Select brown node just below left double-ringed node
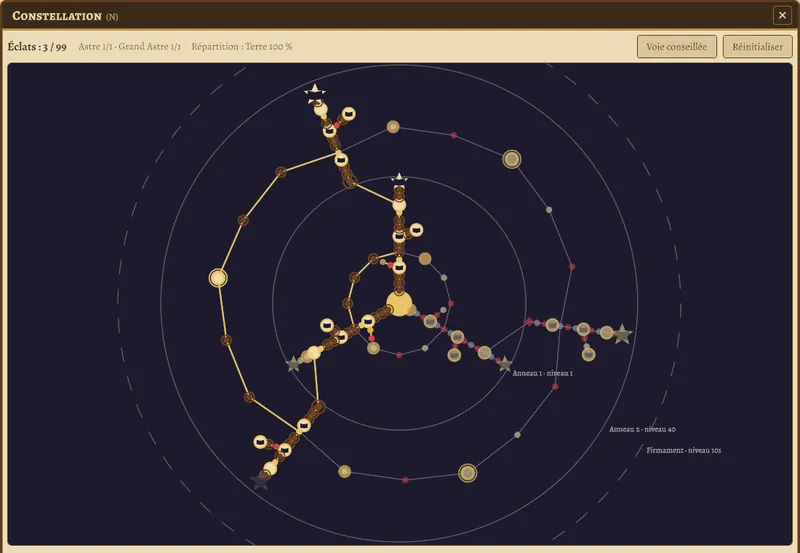This screenshot has width=800, height=553. [226, 340]
